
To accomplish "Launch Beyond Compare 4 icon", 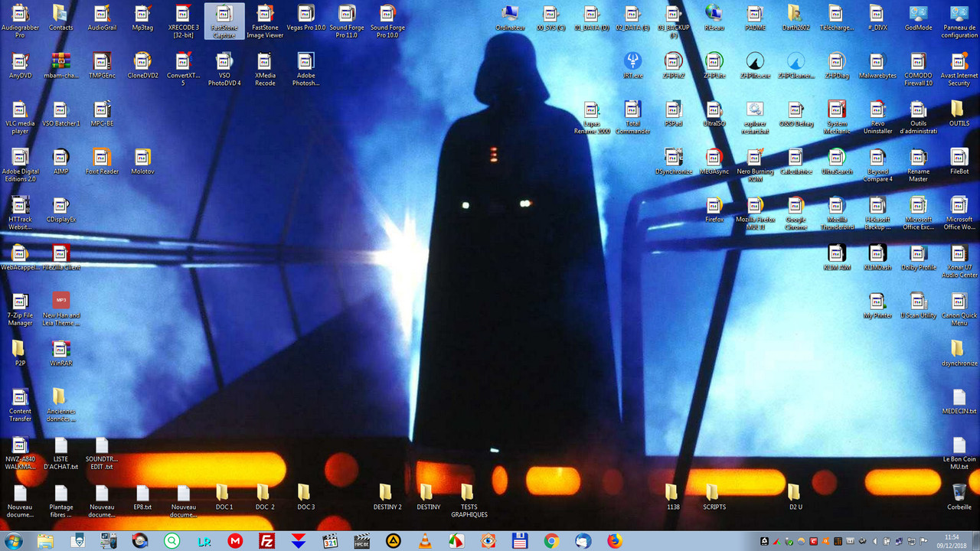I will 877,165.
